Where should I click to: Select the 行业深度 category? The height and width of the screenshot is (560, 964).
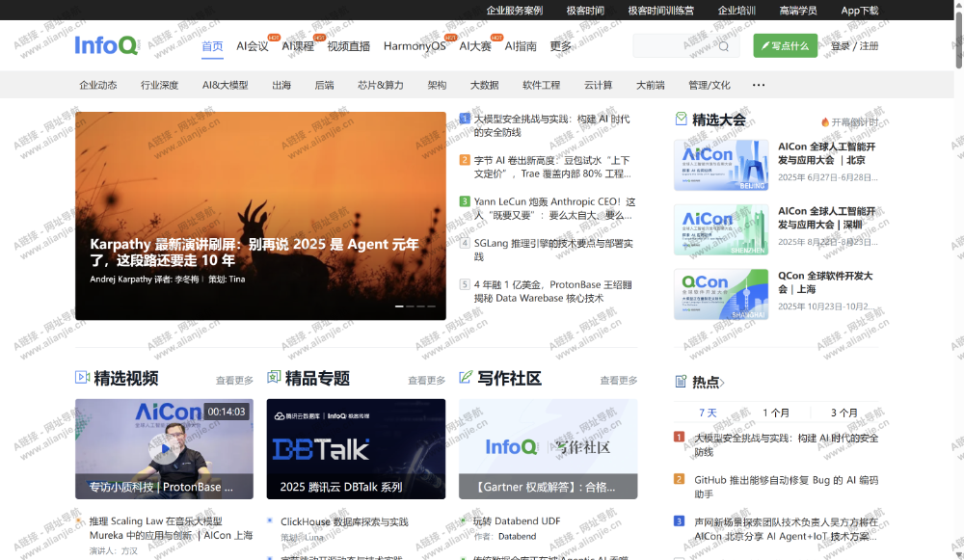159,85
